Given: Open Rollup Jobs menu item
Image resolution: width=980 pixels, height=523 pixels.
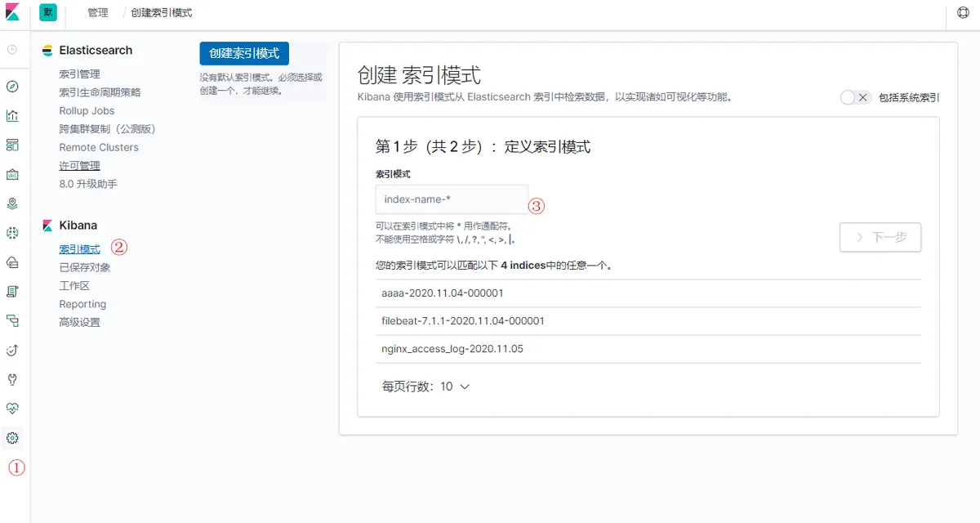Looking at the screenshot, I should point(87,110).
